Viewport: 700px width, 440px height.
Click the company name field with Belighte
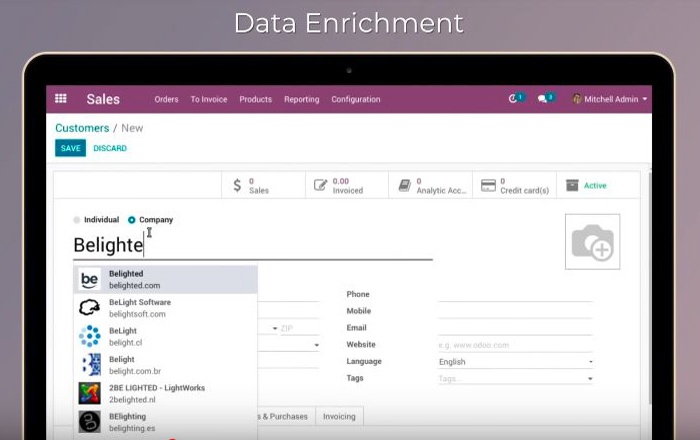(x=253, y=245)
